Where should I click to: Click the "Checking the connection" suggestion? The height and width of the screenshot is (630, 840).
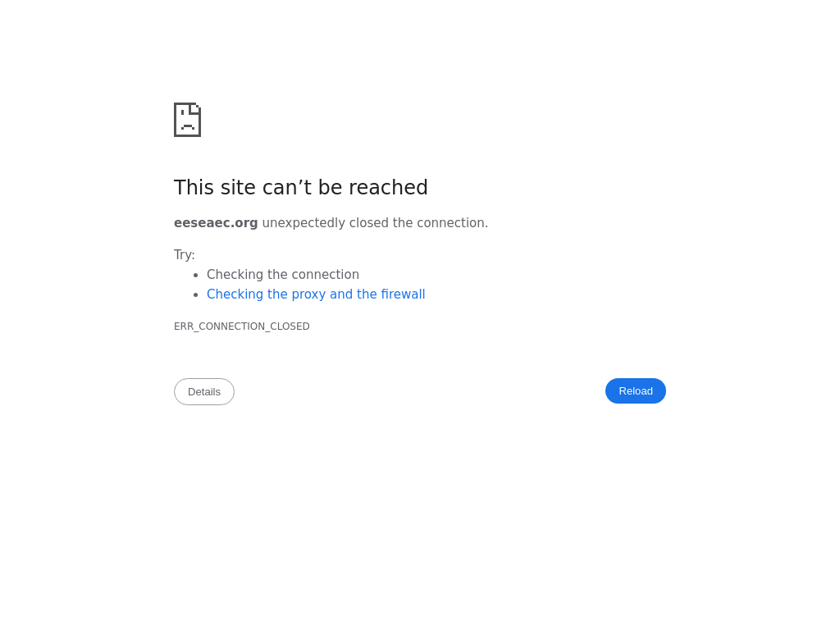coord(283,274)
